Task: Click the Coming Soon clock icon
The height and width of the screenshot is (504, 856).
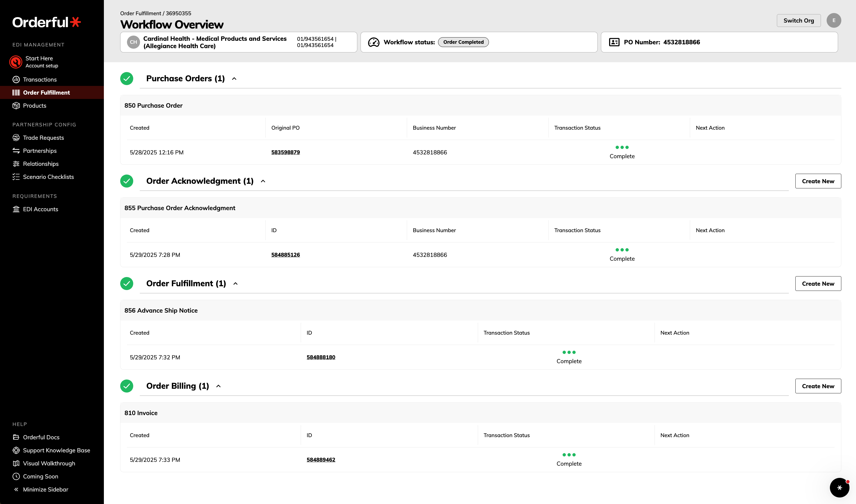Action: [x=16, y=476]
